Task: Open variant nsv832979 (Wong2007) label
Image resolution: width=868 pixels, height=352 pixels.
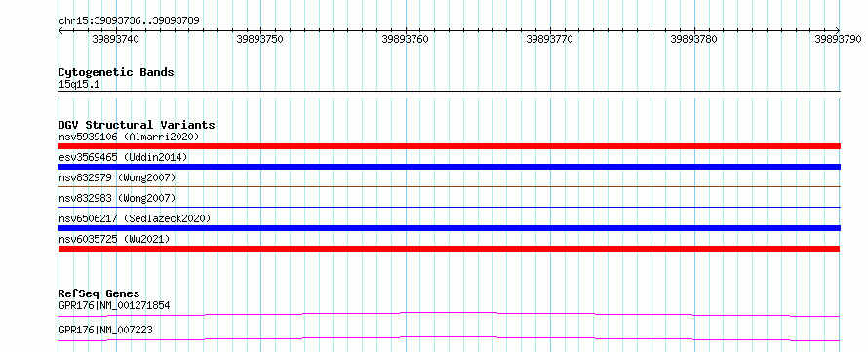Action: click(117, 177)
